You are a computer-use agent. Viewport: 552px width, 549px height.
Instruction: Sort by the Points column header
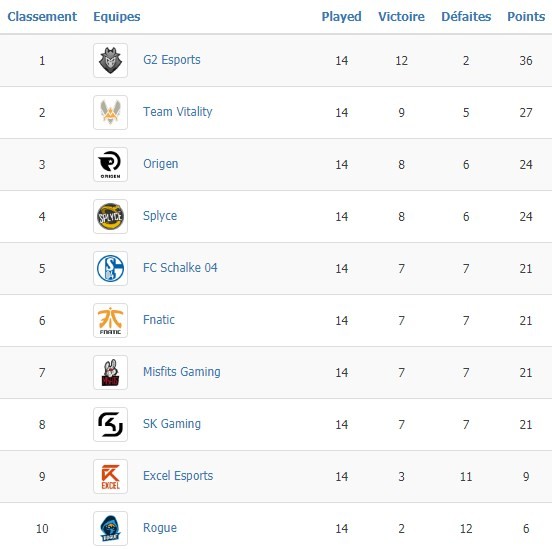click(x=526, y=17)
